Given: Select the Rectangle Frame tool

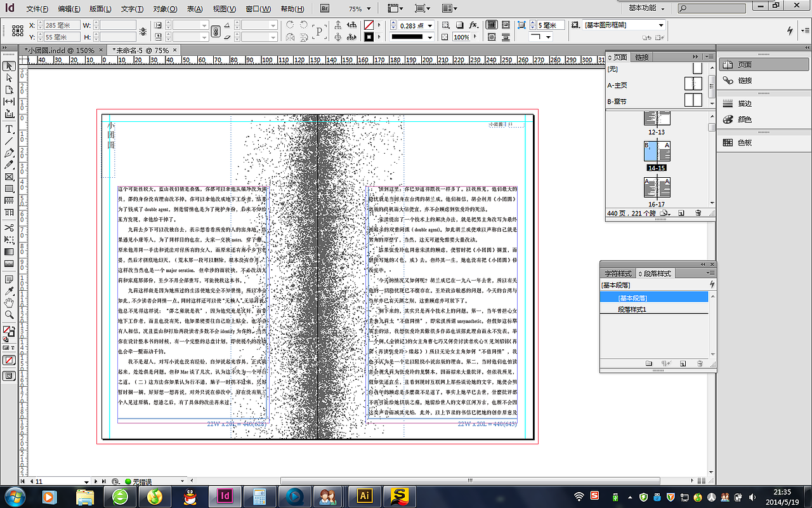Looking at the screenshot, I should 9,177.
